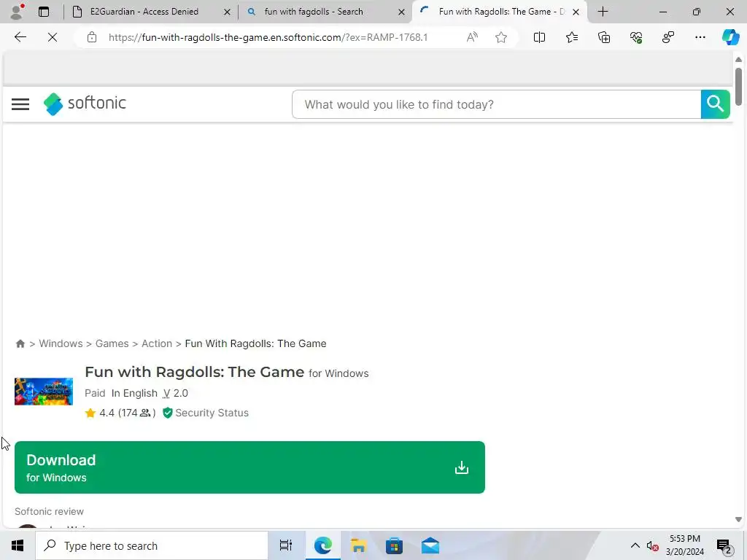747x560 pixels.
Task: Click the Softonic search field
Action: pos(496,104)
